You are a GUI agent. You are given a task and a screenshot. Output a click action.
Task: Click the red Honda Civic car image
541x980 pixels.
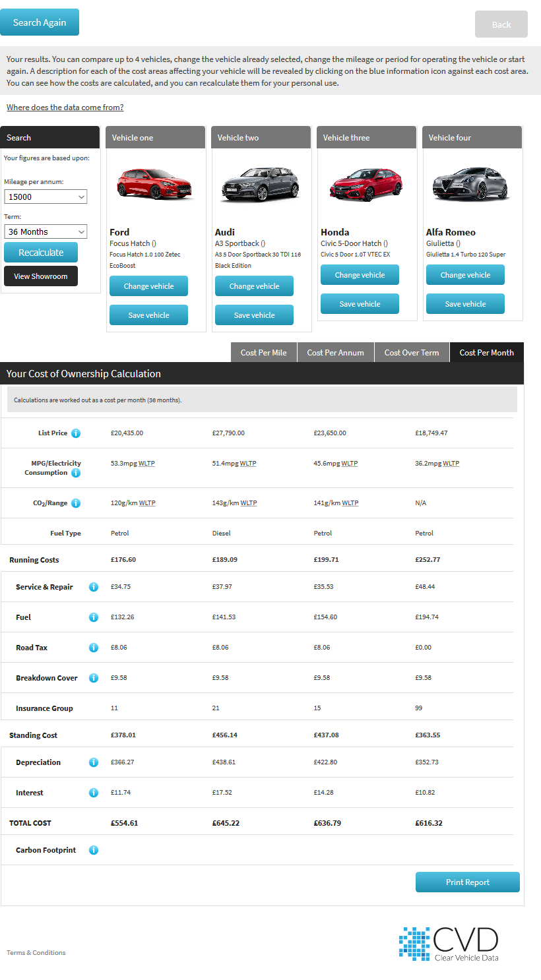(x=367, y=184)
